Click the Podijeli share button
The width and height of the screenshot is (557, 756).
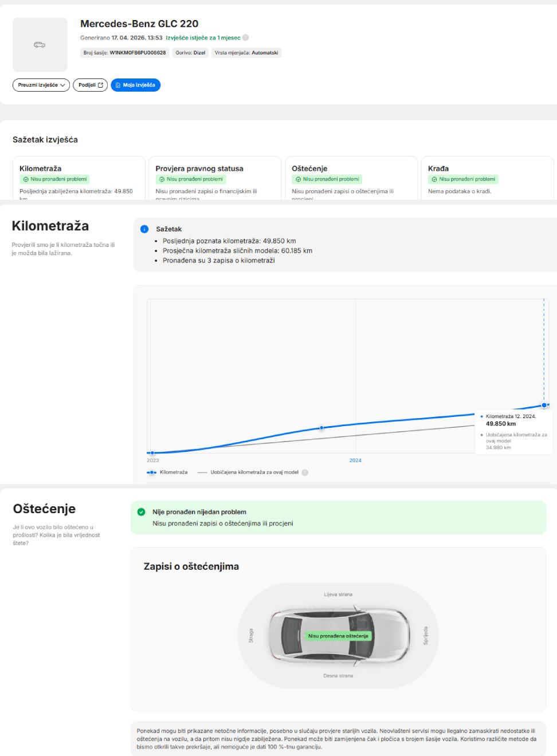click(90, 85)
